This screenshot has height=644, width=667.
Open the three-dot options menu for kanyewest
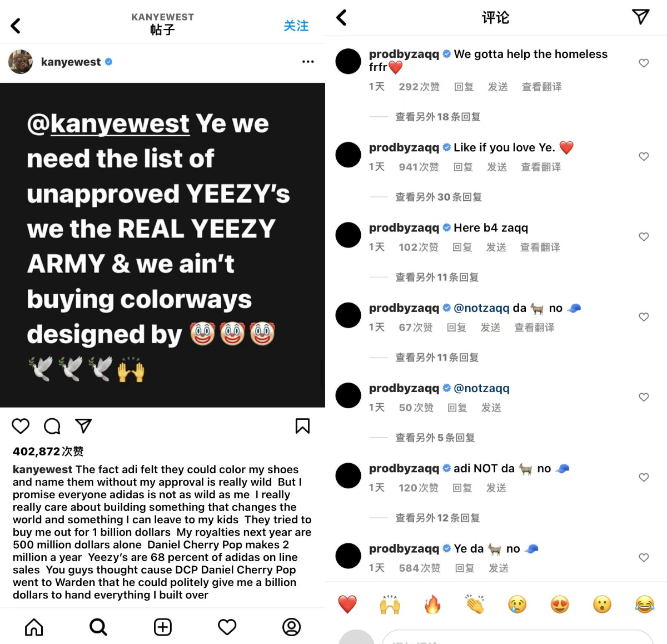pyautogui.click(x=308, y=62)
